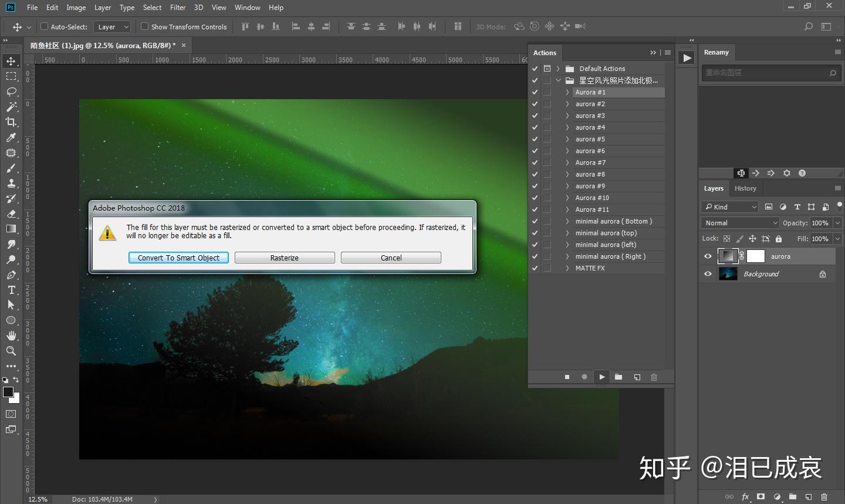Click the Rasterize button
Image resolution: width=845 pixels, height=504 pixels.
coord(285,258)
